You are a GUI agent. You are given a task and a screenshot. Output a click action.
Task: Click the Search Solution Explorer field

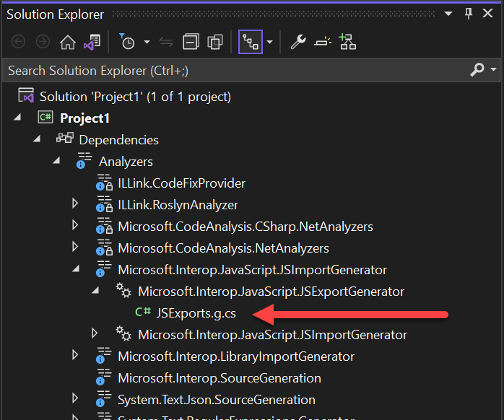(231, 70)
